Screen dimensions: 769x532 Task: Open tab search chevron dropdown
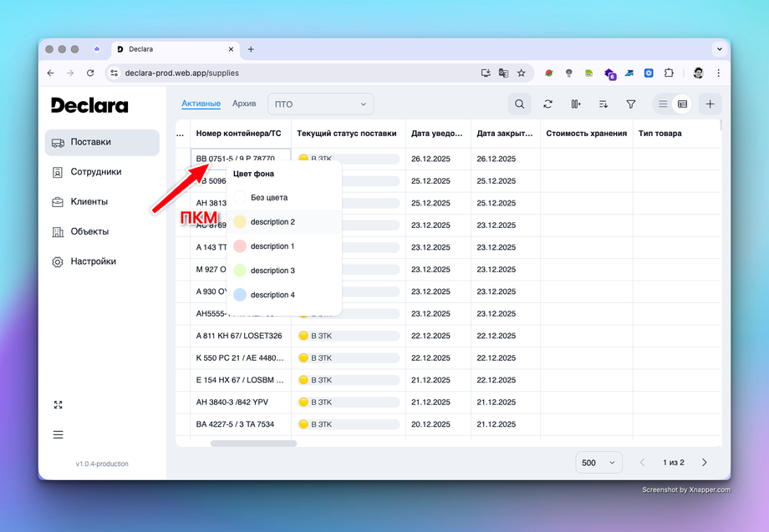coord(720,49)
